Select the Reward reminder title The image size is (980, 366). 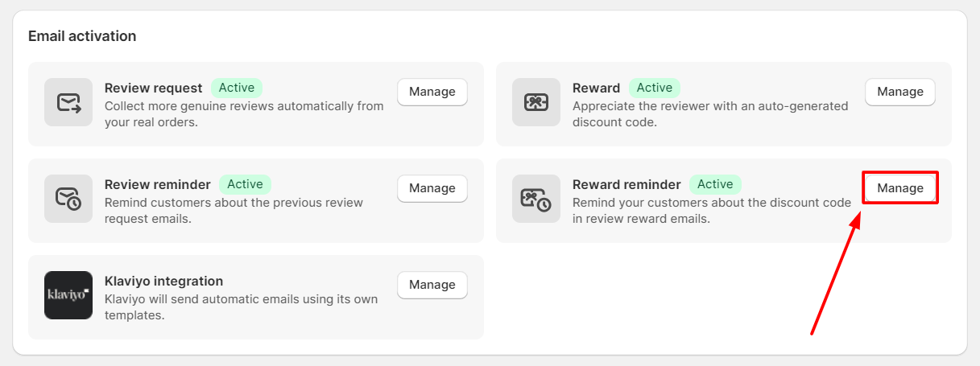tap(626, 184)
